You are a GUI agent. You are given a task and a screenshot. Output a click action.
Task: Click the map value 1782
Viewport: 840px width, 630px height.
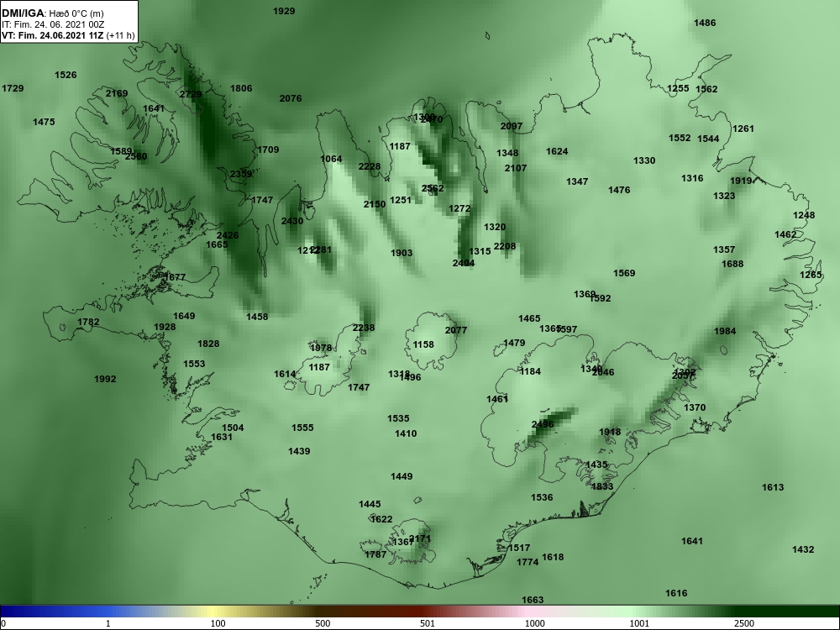pyautogui.click(x=88, y=322)
